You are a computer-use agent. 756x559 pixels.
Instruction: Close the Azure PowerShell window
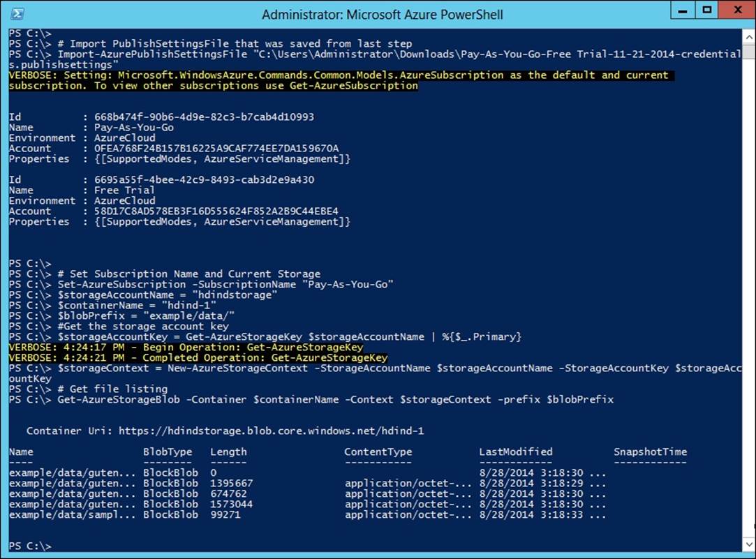point(737,10)
